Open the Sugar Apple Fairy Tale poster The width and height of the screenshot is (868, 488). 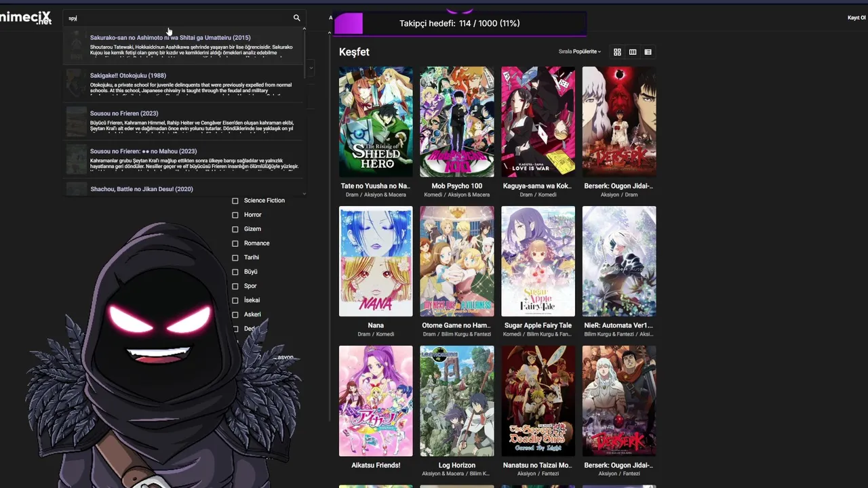[538, 261]
